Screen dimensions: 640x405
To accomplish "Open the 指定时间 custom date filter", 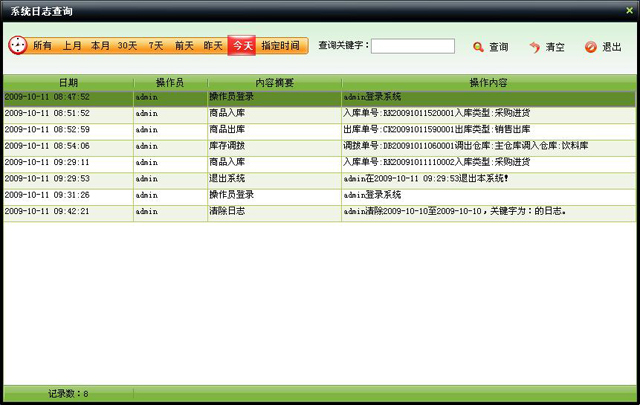I will [280, 46].
